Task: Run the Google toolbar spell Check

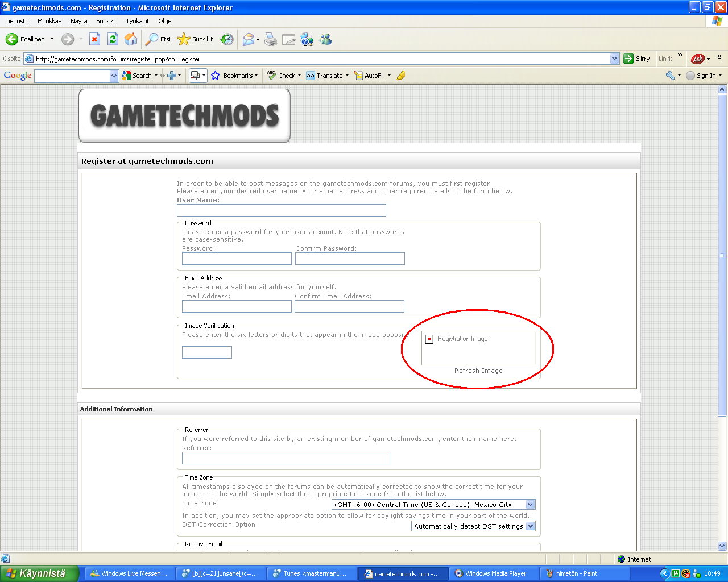Action: 281,76
